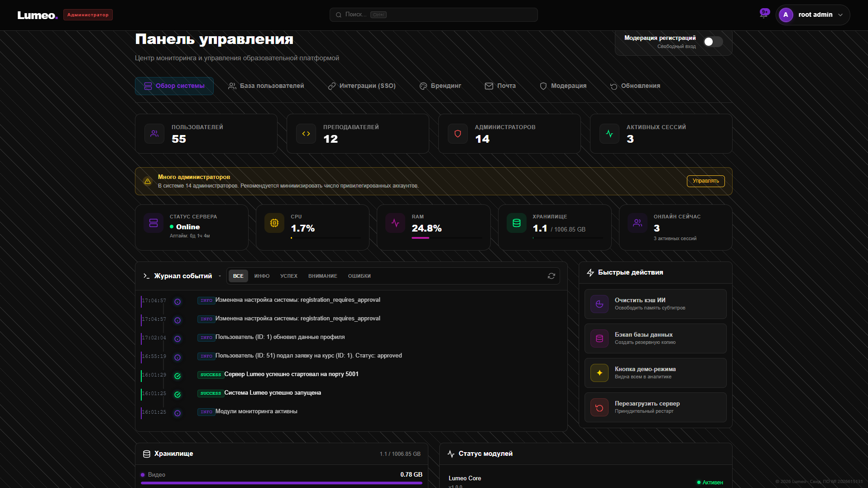The image size is (868, 488).
Task: Click the Статус сервера server icon
Action: 153,223
